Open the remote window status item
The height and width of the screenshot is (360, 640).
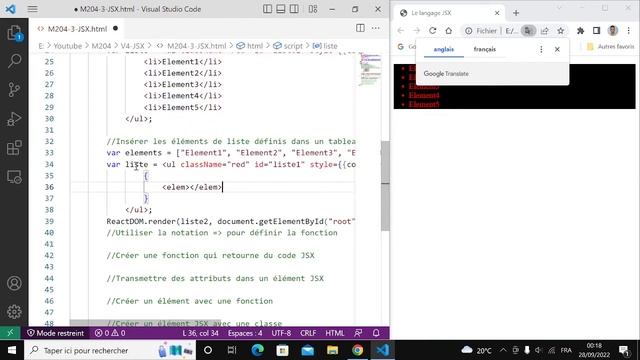tap(10, 333)
